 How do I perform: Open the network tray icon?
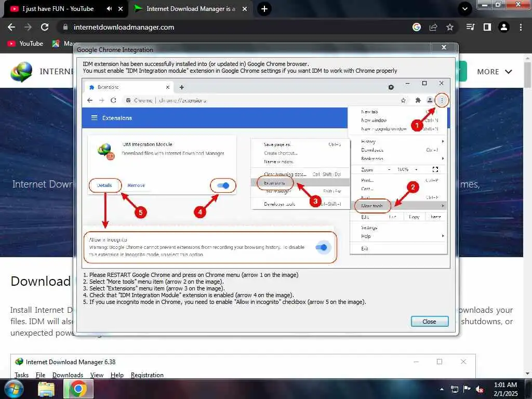[454, 390]
